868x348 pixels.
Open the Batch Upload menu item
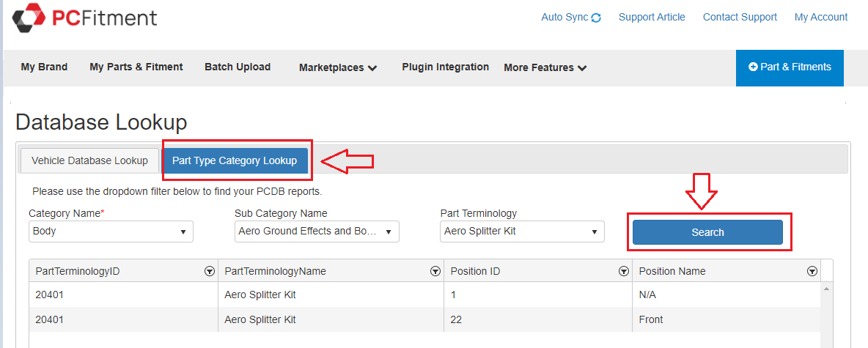click(238, 67)
